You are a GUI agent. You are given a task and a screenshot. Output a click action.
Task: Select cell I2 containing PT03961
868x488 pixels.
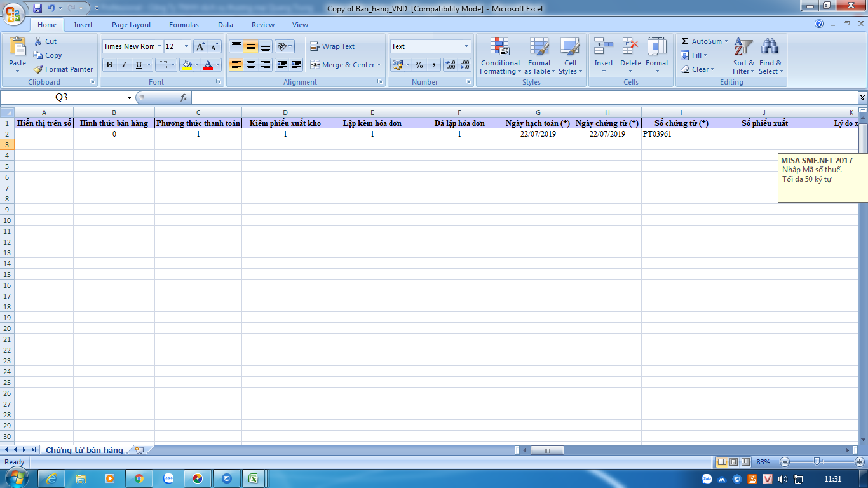tap(681, 134)
